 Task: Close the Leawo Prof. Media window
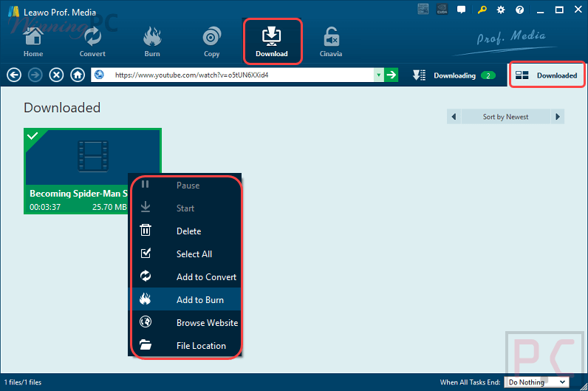tap(578, 10)
